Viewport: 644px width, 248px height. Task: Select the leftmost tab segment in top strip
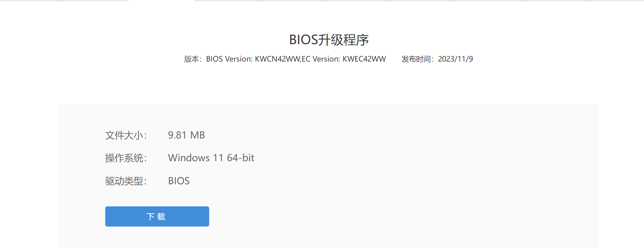31,1
